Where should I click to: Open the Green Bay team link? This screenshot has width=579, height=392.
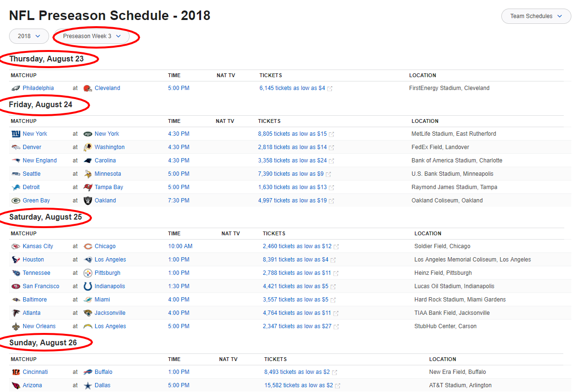pyautogui.click(x=36, y=201)
